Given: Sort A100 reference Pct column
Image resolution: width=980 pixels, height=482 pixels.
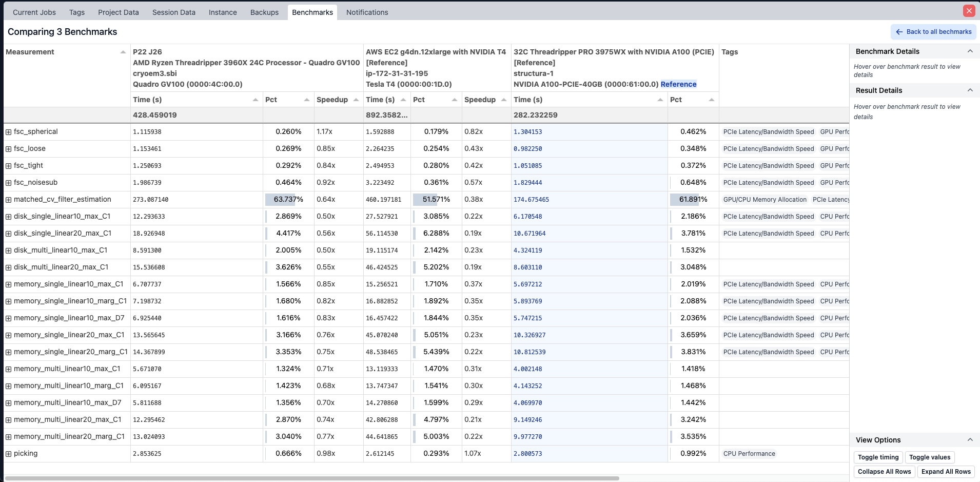Looking at the screenshot, I should pos(712,100).
